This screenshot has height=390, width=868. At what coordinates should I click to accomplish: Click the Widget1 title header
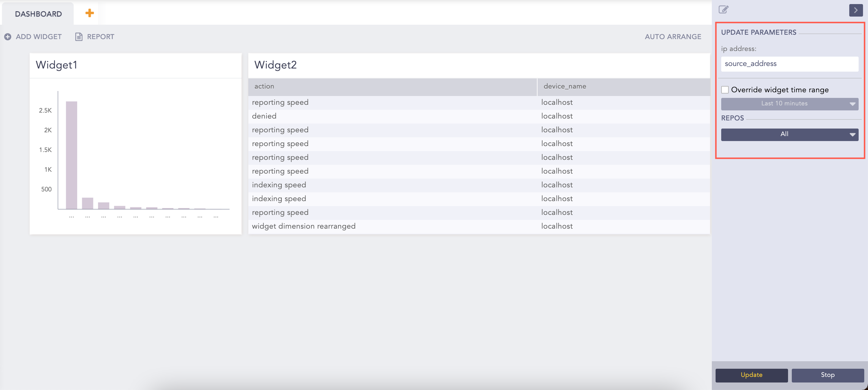point(57,65)
